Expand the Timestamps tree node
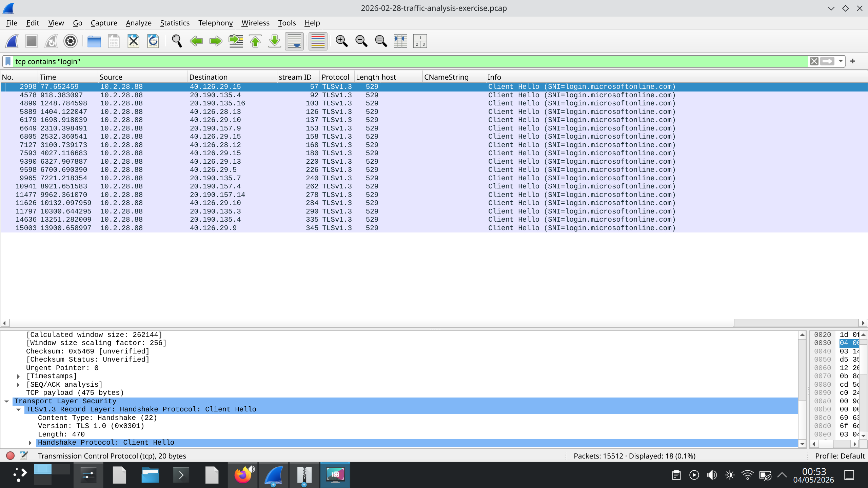Screen dimensions: 868x488 coord(18,376)
